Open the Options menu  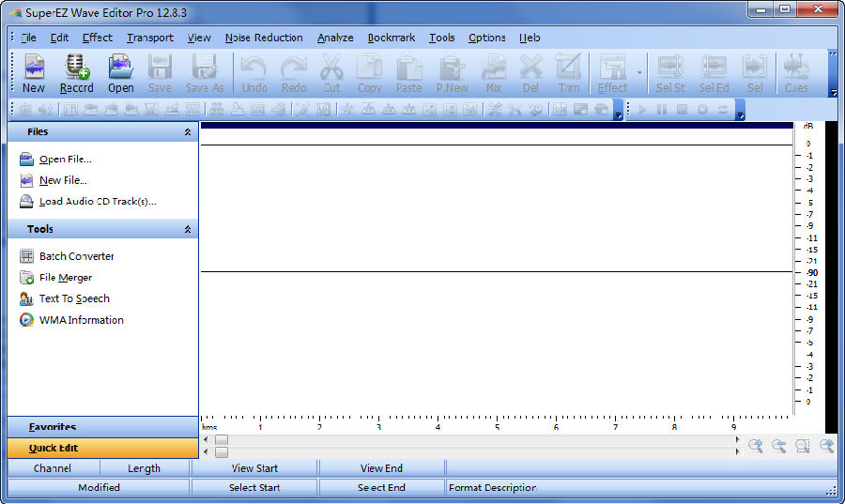click(487, 38)
